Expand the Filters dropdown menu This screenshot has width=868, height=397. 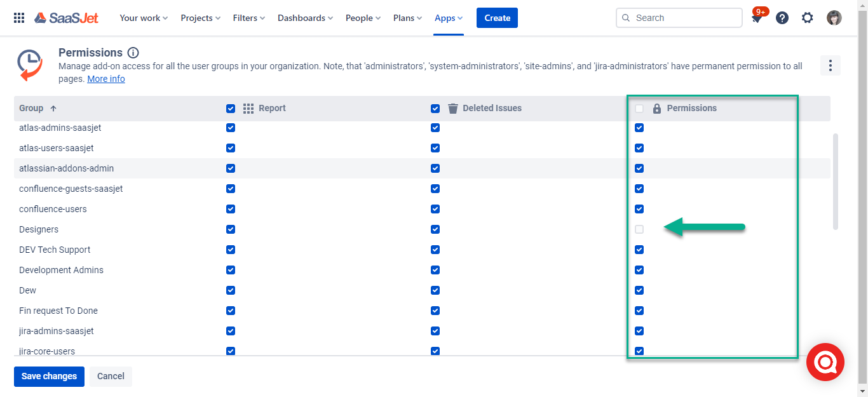tap(248, 18)
